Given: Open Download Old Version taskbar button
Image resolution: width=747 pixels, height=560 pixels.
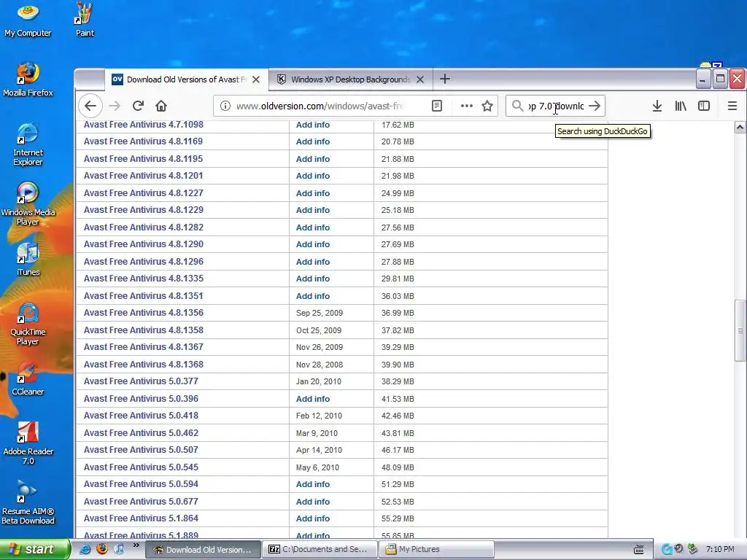Looking at the screenshot, I should pos(203,550).
